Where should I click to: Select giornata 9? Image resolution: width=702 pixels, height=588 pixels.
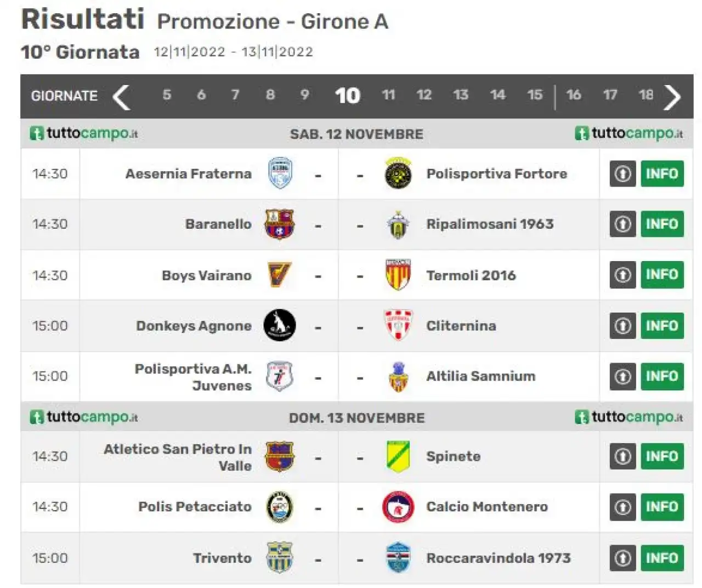[x=305, y=95]
